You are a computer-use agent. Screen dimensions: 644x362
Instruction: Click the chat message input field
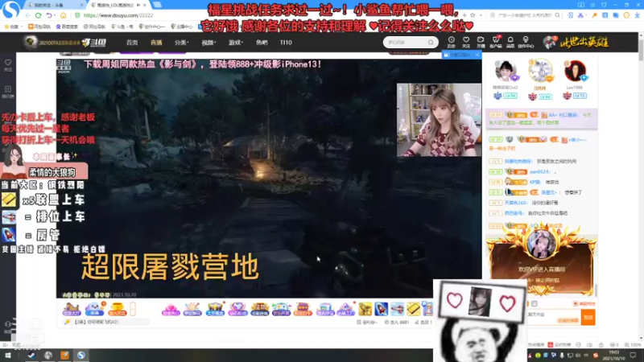coord(553,317)
